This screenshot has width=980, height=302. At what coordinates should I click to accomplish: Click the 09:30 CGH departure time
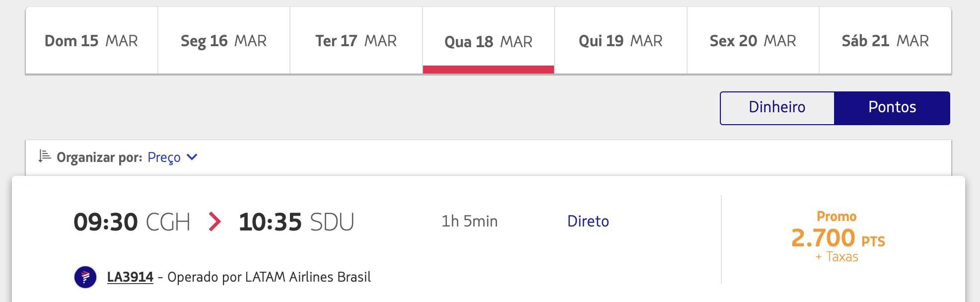tap(132, 222)
